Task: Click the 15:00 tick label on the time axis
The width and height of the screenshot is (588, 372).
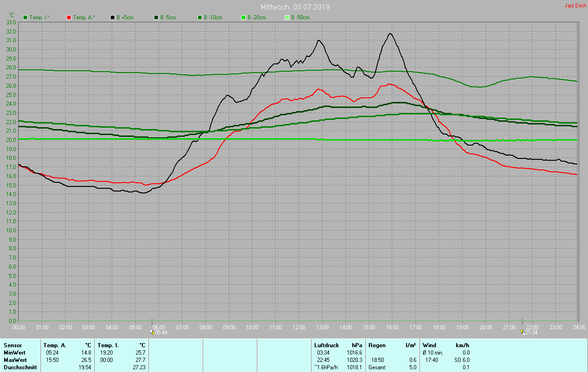Action: coord(369,327)
